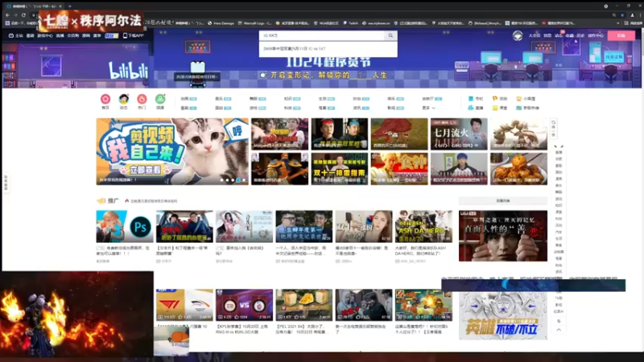The width and height of the screenshot is (644, 362).
Task: Expand the 更多 category dropdown
Action: (x=428, y=108)
